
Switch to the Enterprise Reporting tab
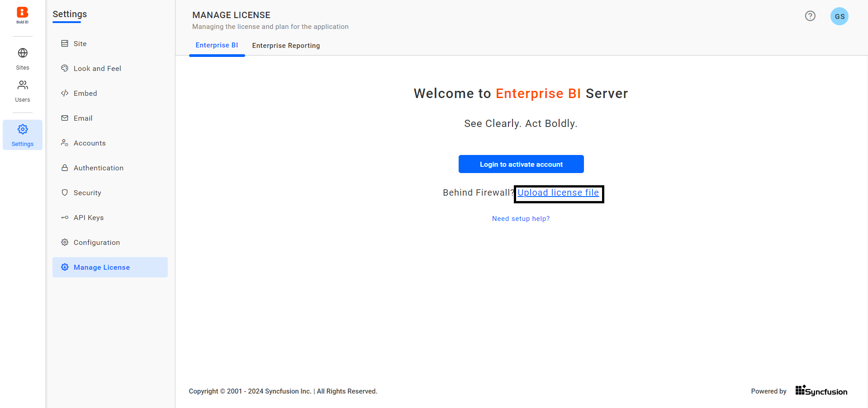pyautogui.click(x=286, y=45)
